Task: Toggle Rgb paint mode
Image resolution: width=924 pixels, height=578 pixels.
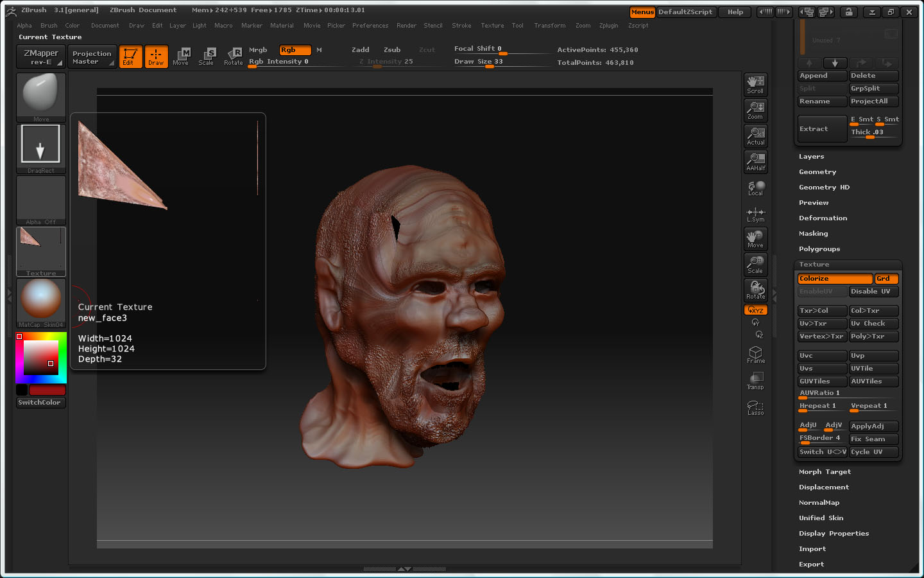Action: pyautogui.click(x=295, y=50)
